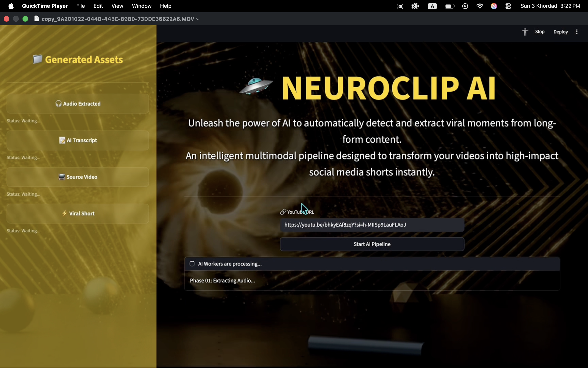Collapse the AI Workers are processing status header
This screenshot has width=588, height=368.
click(372, 264)
